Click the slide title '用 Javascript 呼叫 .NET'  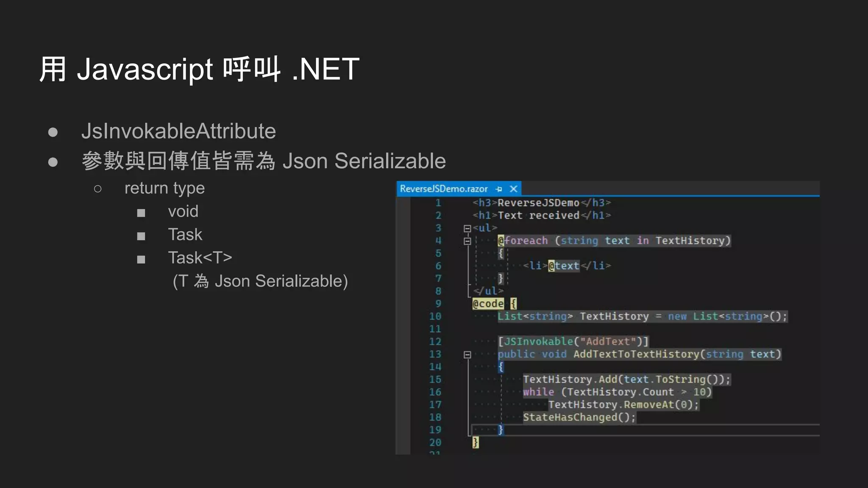[199, 69]
